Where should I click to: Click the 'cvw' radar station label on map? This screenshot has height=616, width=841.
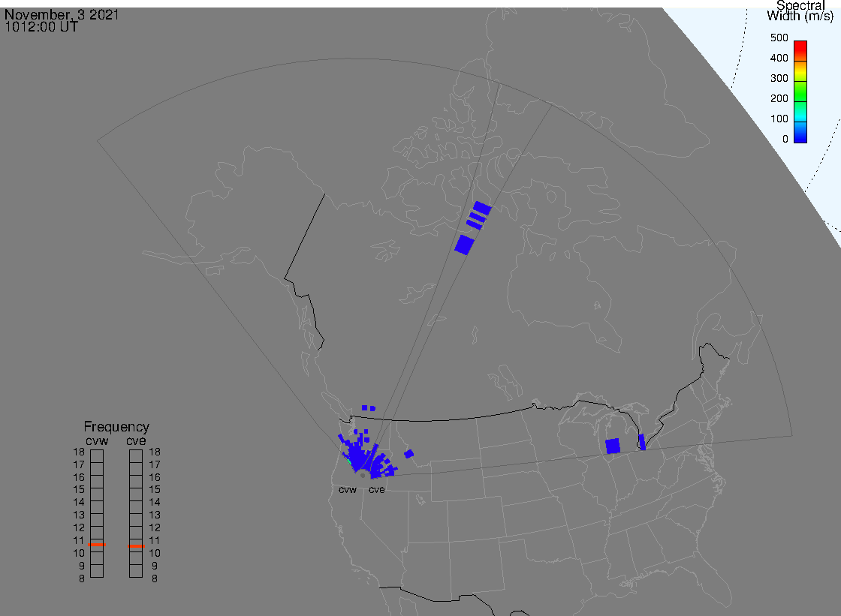348,489
